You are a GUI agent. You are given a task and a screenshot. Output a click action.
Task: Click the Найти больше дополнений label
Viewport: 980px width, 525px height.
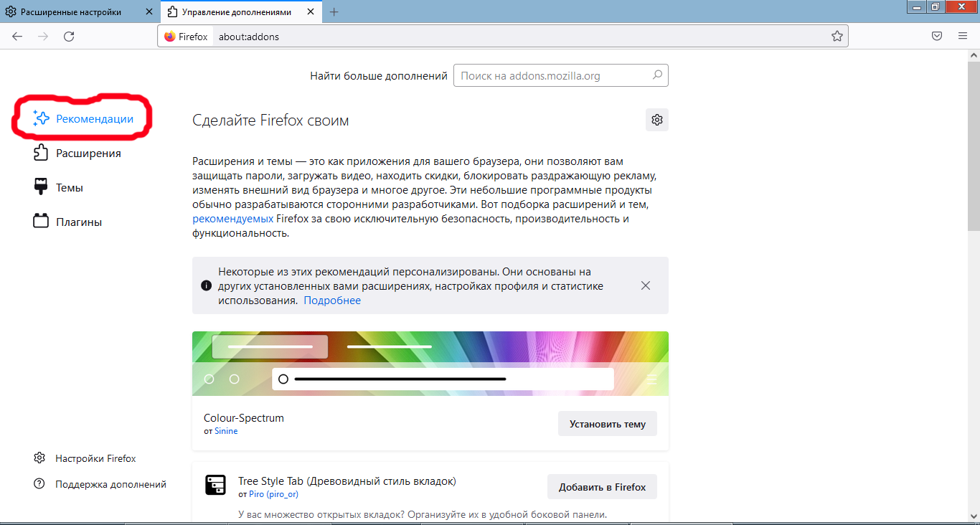(x=379, y=76)
